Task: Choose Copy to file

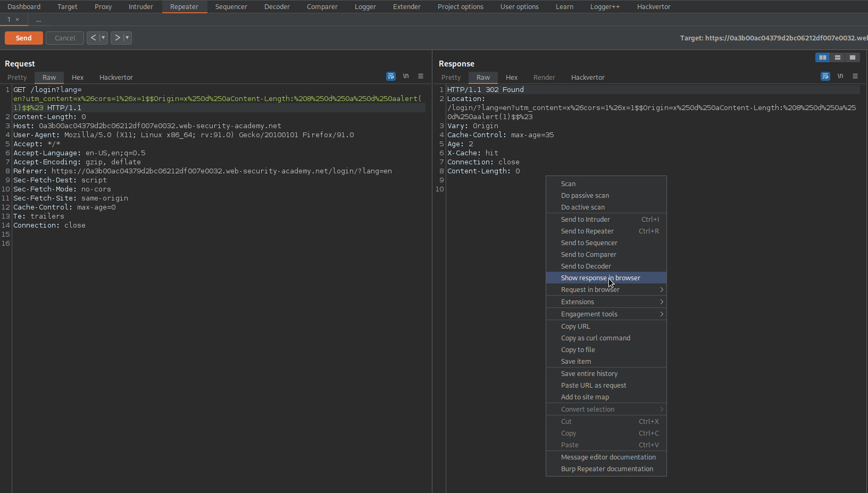Action: pos(606,350)
